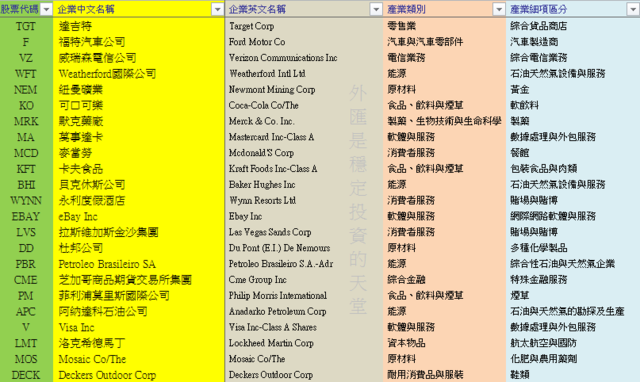Click the Ford Motor Co cell
The height and width of the screenshot is (382, 640).
click(x=304, y=42)
